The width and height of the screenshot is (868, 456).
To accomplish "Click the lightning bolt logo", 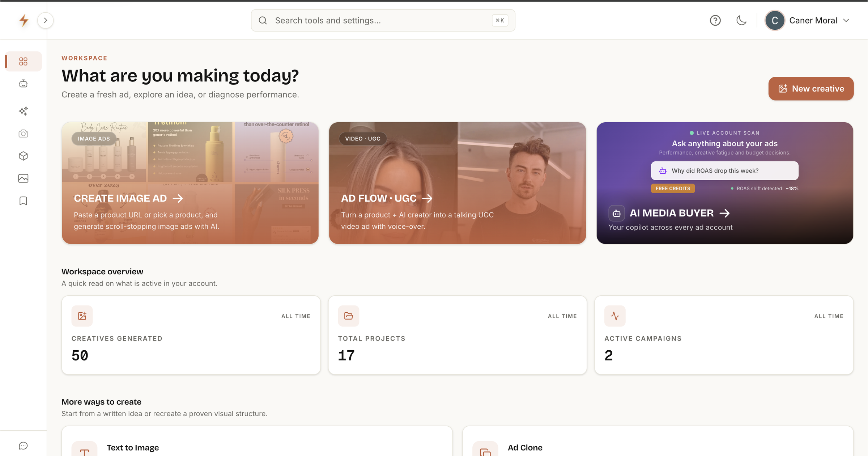I will pos(24,20).
